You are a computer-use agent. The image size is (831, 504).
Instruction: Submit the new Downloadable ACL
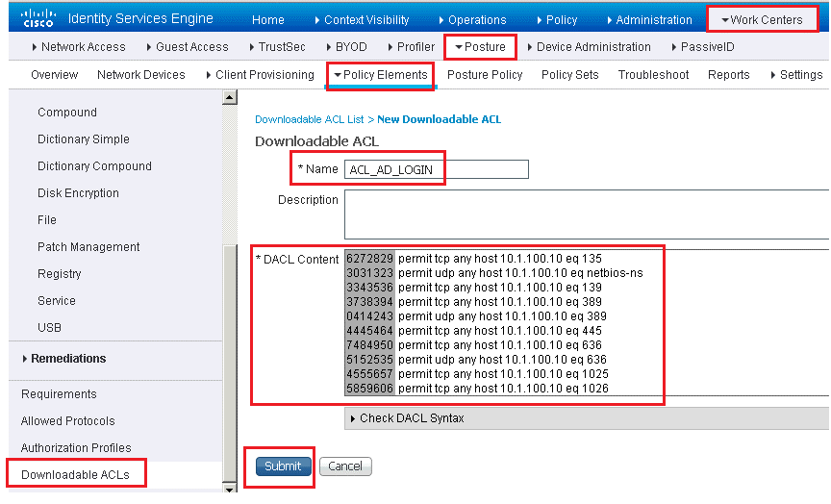(283, 466)
